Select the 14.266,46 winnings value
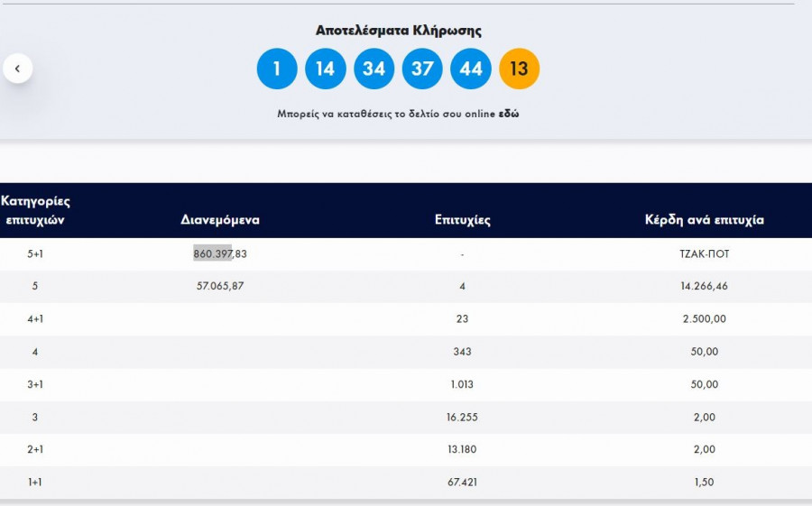Viewport: 812px width, 506px height. coord(704,287)
